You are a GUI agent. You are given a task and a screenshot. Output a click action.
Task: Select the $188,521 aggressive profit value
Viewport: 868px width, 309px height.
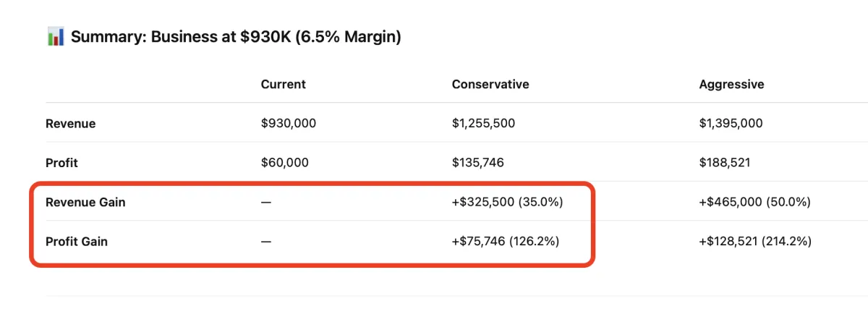pos(725,163)
